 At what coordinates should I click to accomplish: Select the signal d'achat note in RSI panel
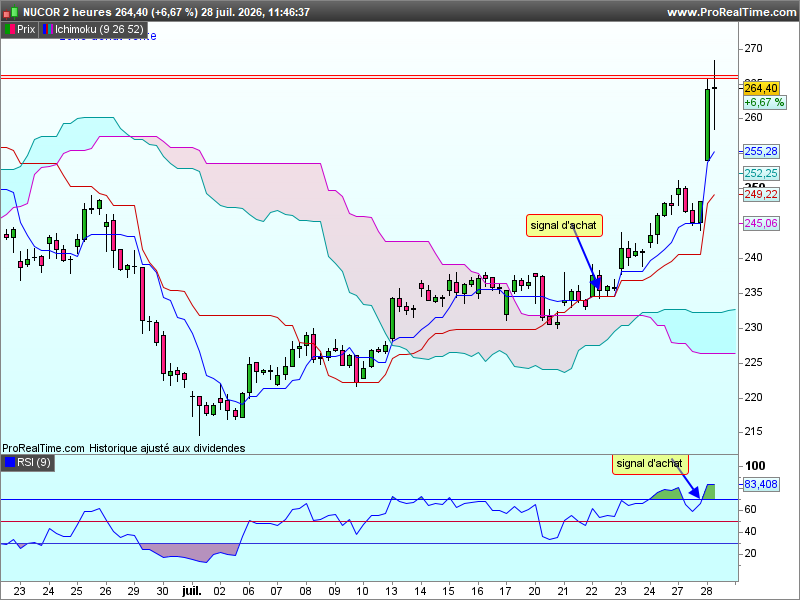[x=649, y=464]
